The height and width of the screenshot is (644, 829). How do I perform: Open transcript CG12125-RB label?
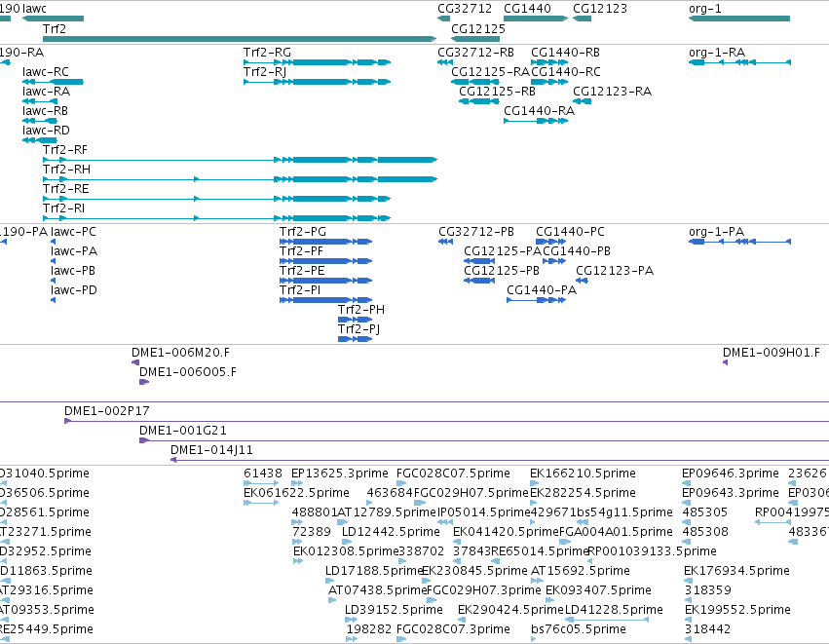497,92
